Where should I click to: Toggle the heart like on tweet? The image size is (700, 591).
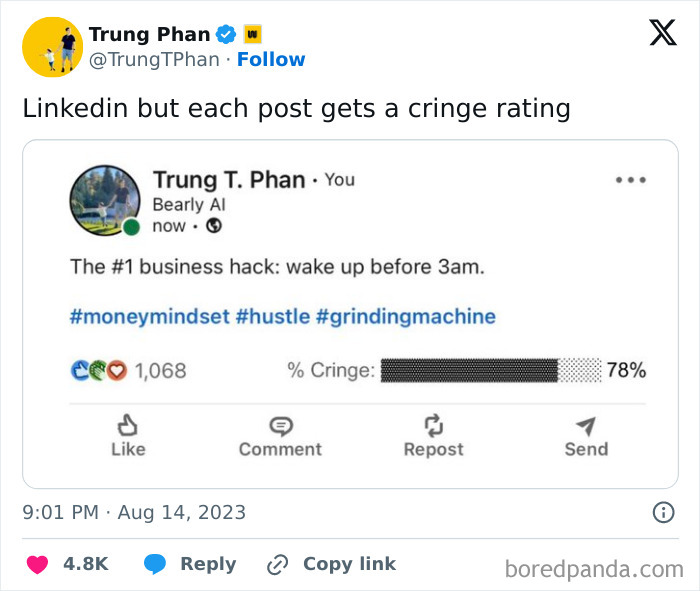coord(37,564)
